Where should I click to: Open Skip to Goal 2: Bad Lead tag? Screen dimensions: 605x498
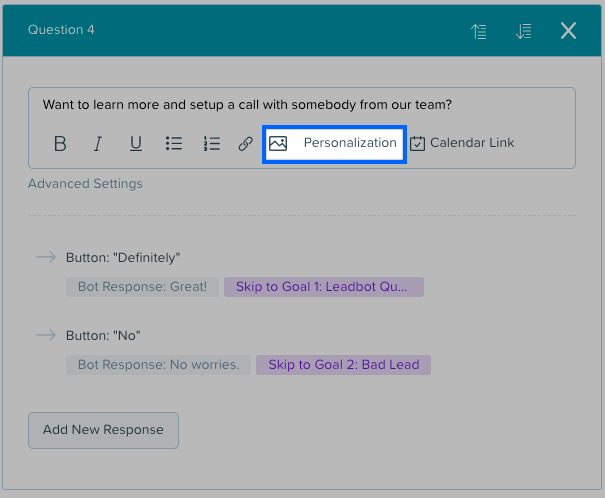coord(343,365)
